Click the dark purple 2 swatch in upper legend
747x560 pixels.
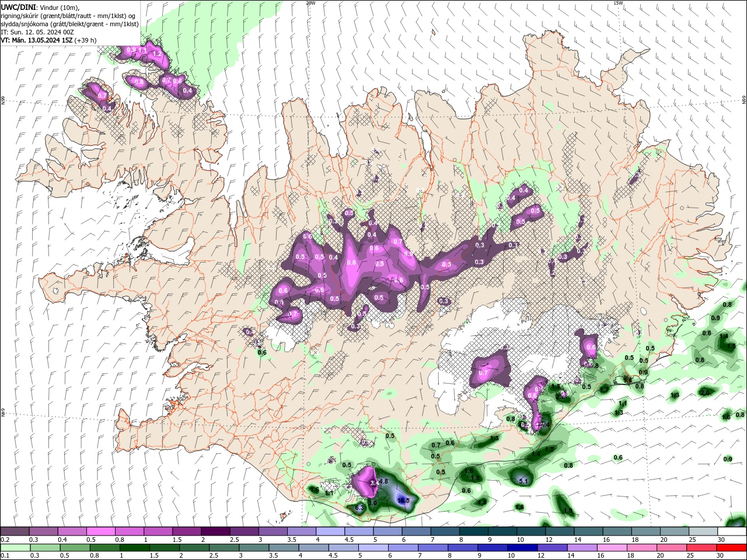click(x=215, y=531)
